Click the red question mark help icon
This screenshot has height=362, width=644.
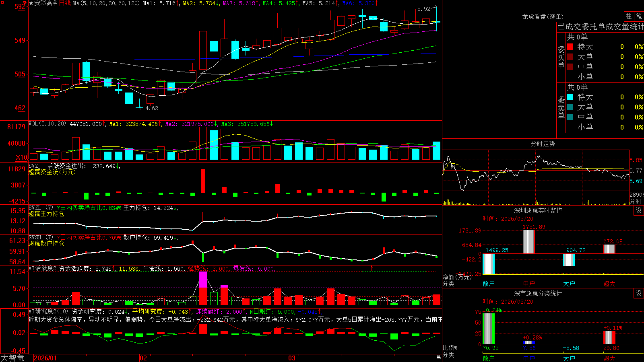point(25,3)
